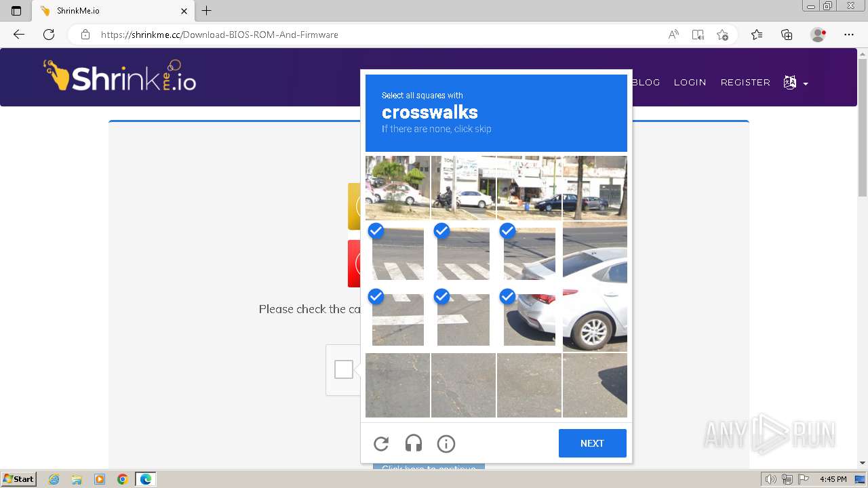Viewport: 868px width, 488px height.
Task: Deselect first crosswalk tile in third row
Action: click(397, 319)
